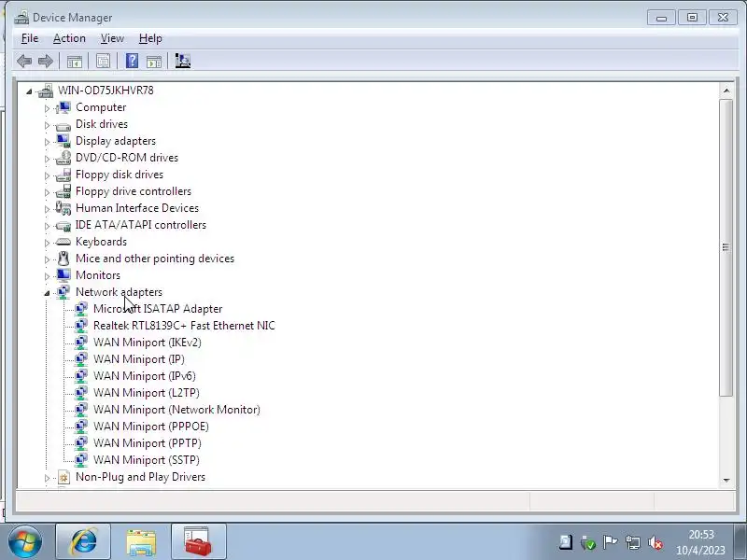This screenshot has width=747, height=560.
Task: Click the Mice and pointing devices icon
Action: (x=63, y=259)
